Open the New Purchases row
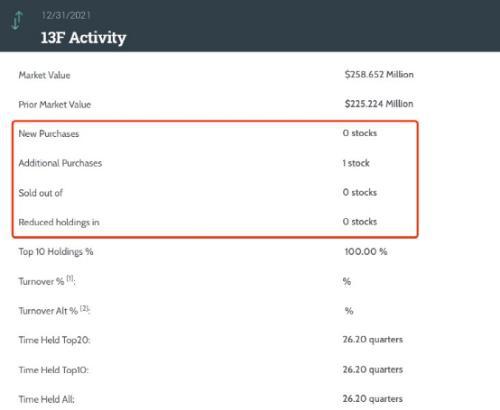 [x=215, y=134]
